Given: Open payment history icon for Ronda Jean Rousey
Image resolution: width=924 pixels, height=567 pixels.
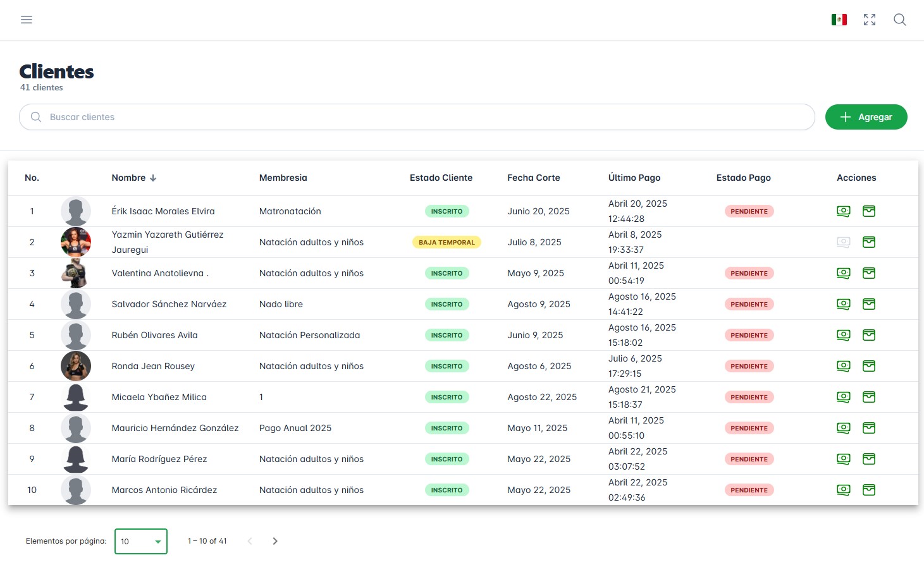Looking at the screenshot, I should coord(869,366).
